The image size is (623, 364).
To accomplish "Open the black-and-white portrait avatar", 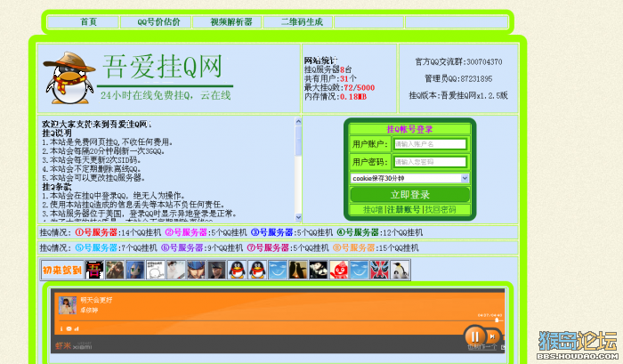I will pyautogui.click(x=319, y=271).
